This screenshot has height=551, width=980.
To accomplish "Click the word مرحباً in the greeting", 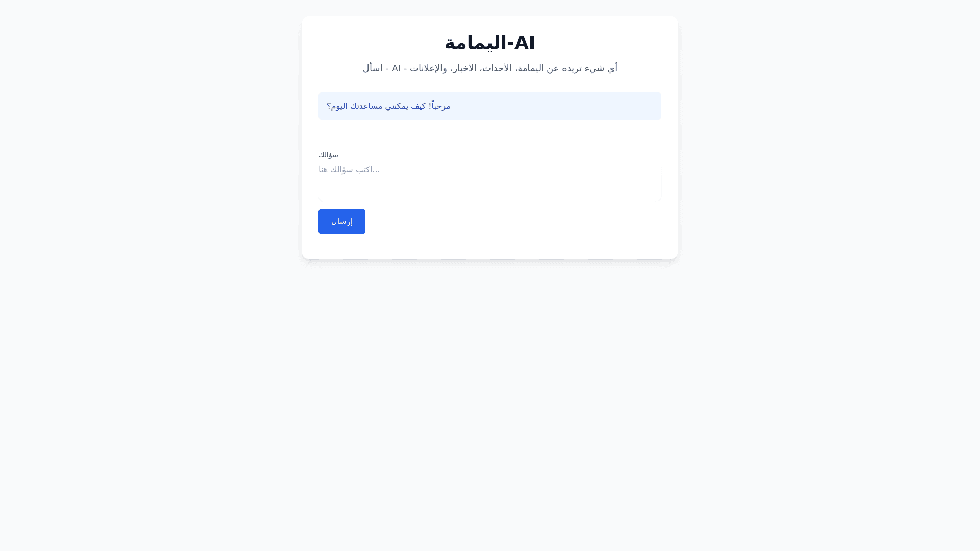I will pyautogui.click(x=442, y=106).
